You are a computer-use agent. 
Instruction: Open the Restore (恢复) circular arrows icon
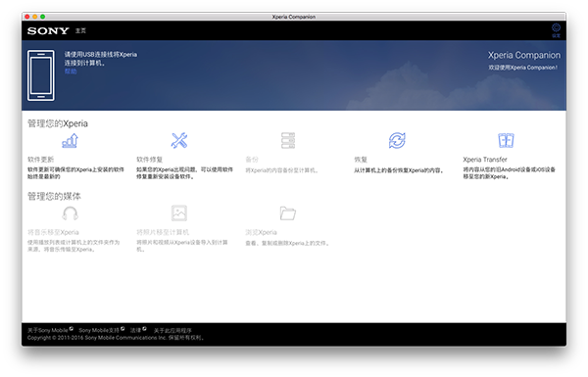(x=397, y=141)
